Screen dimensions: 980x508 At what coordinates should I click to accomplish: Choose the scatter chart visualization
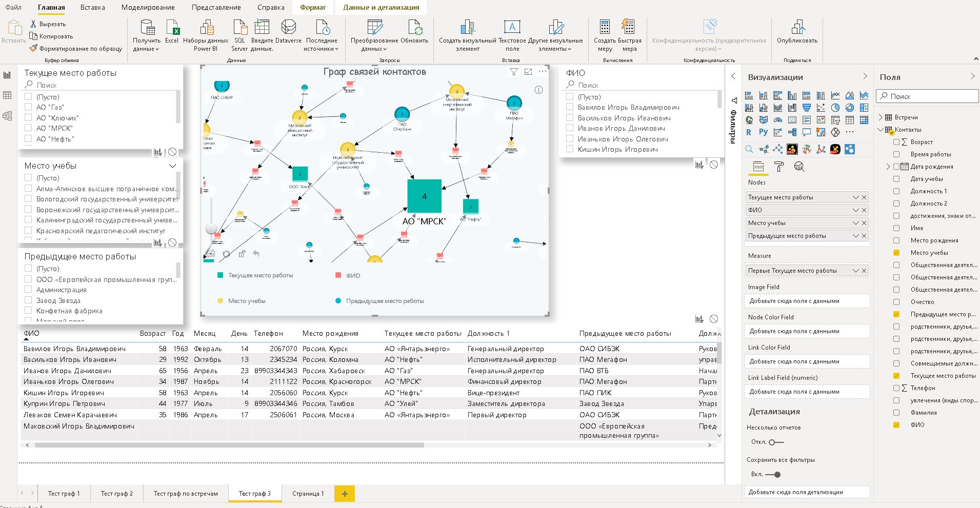coord(821,108)
